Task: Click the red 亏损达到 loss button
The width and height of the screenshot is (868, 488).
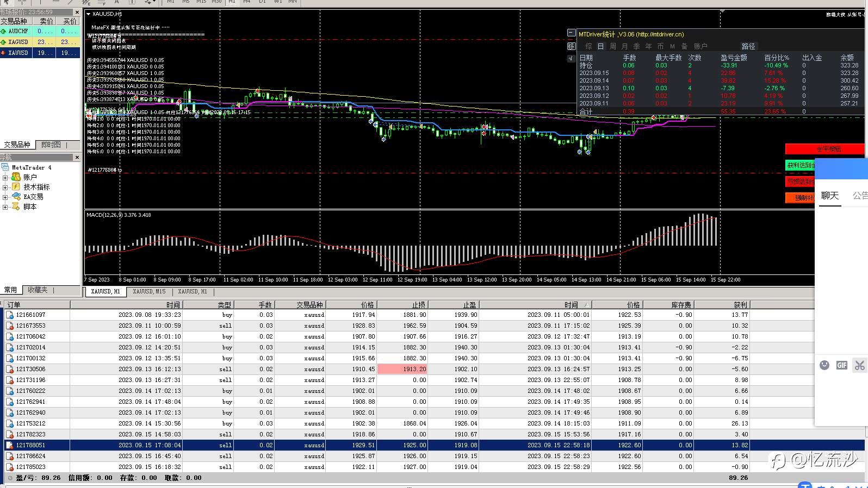Action: [x=801, y=182]
